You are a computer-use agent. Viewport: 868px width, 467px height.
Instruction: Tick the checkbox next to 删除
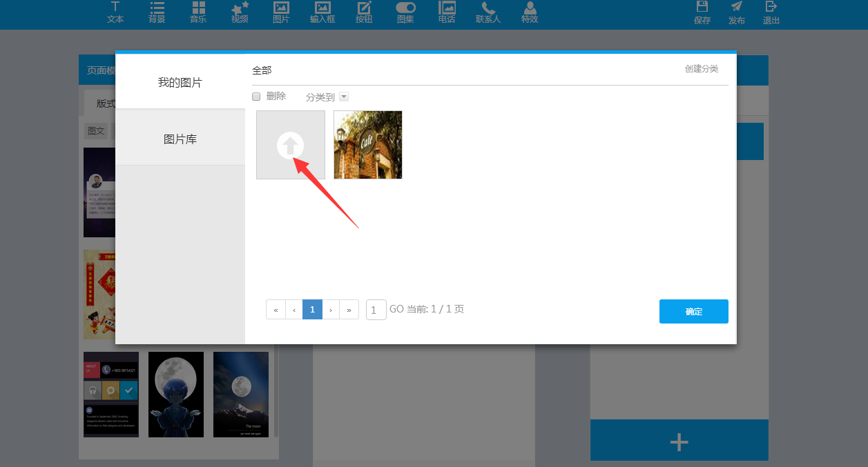click(256, 97)
